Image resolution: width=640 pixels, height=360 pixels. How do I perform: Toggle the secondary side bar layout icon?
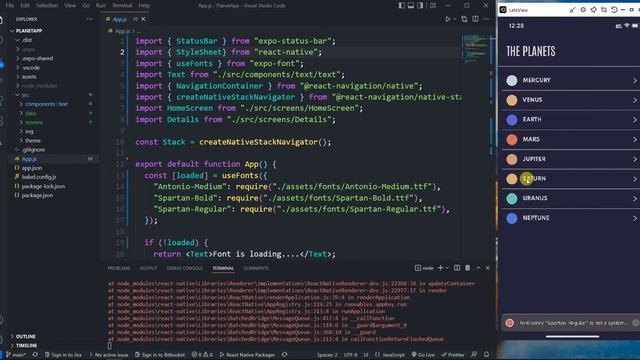click(420, 6)
